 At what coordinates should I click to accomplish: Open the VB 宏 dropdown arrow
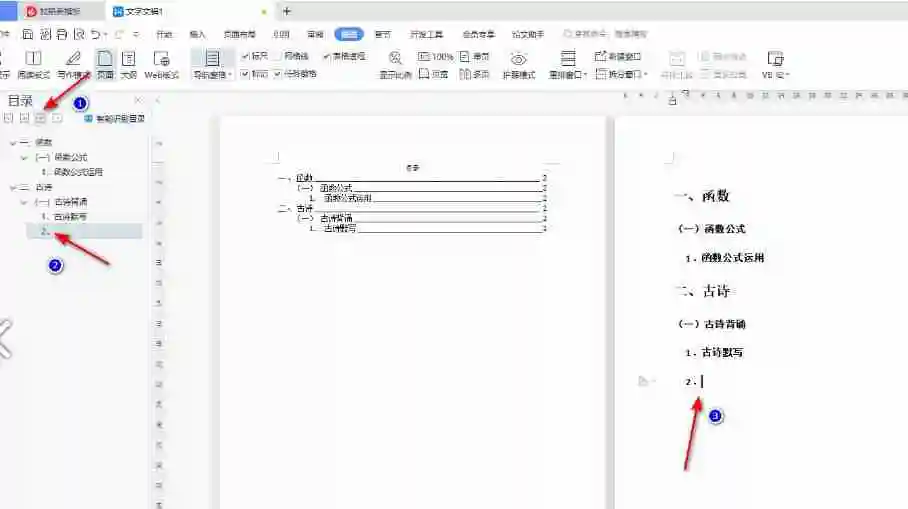(x=788, y=75)
